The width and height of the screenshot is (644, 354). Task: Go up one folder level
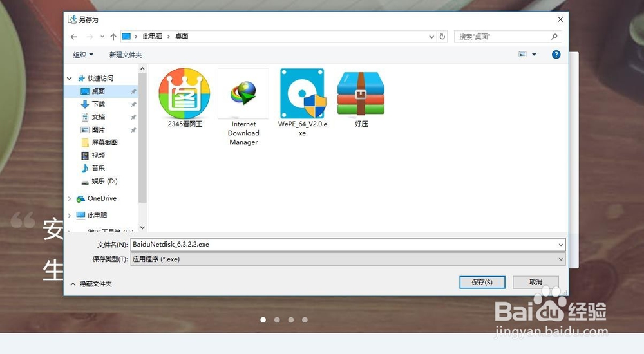[113, 37]
